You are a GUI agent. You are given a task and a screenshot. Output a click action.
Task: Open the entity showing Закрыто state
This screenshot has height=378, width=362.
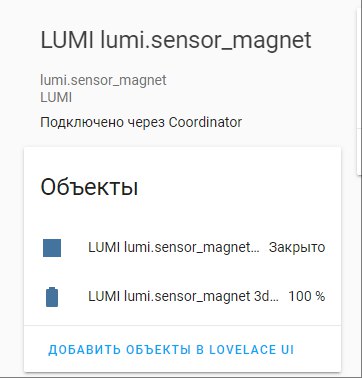pos(182,248)
